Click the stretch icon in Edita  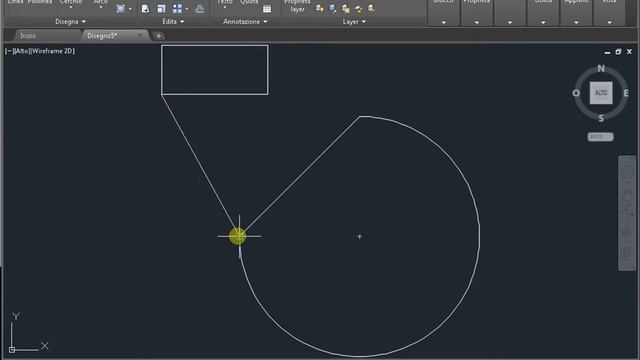(x=145, y=9)
